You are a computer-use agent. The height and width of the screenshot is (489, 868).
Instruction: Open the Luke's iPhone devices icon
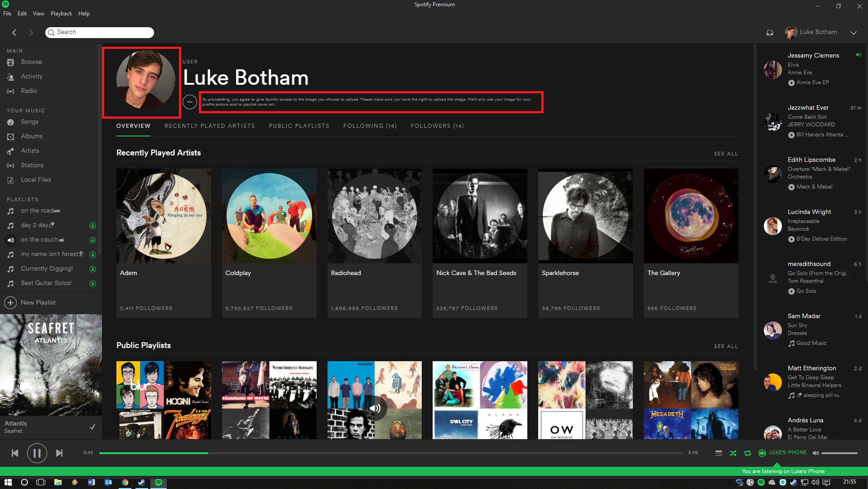click(x=762, y=453)
